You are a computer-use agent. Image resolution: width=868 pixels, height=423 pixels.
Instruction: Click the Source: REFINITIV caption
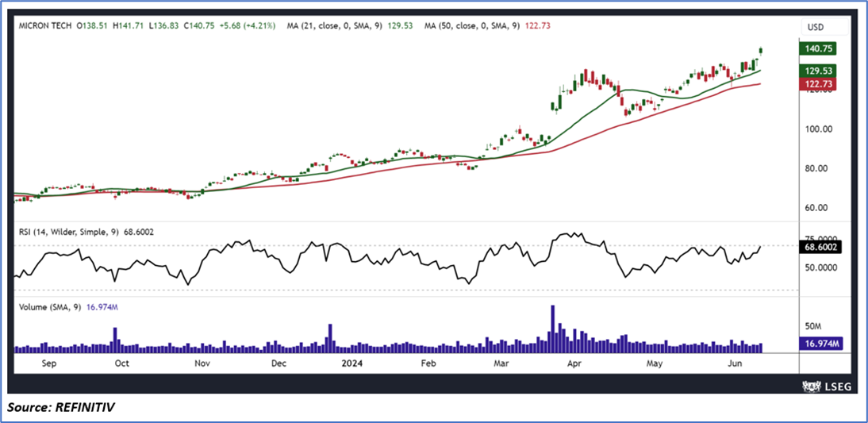click(62, 407)
